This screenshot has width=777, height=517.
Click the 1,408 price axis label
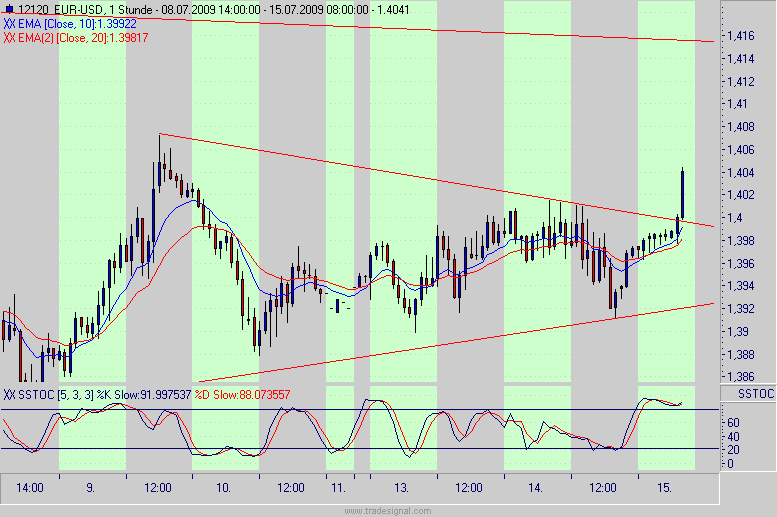741,127
